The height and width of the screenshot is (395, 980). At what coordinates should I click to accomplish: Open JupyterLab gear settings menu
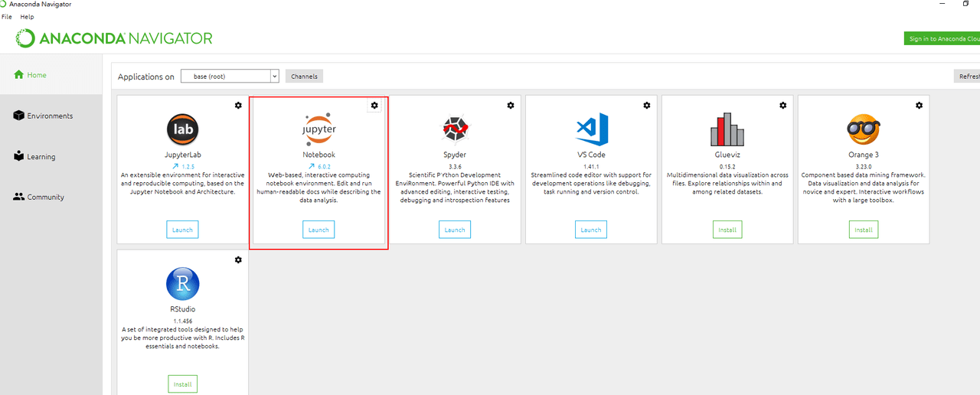click(238, 106)
